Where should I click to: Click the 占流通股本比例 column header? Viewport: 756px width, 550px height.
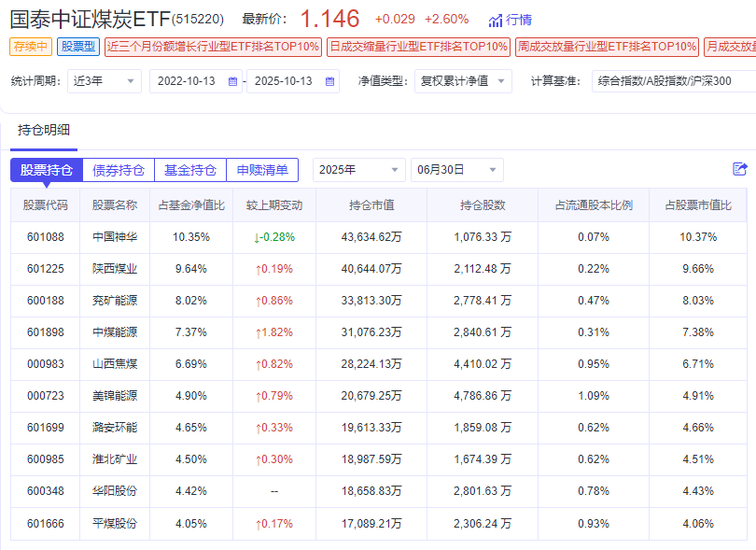(x=594, y=205)
